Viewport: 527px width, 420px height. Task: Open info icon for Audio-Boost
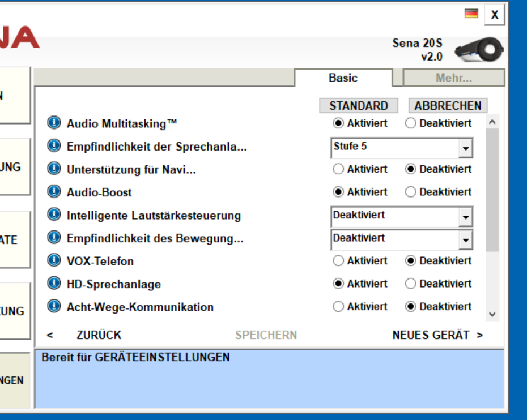coord(53,192)
